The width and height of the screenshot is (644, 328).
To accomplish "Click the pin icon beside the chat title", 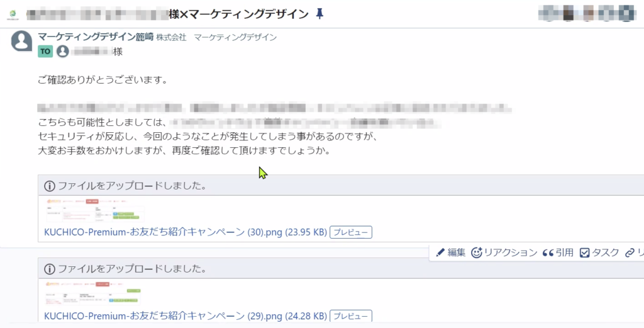I will 319,14.
